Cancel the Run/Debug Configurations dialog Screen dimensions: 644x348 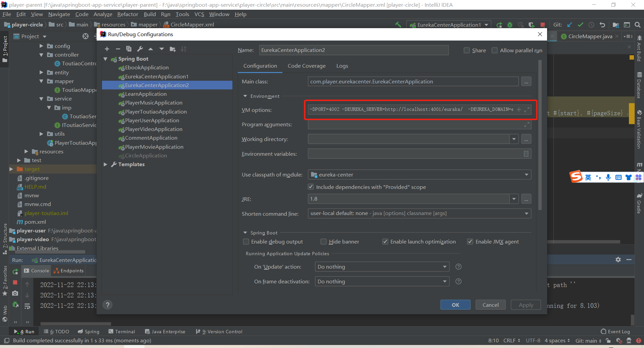click(x=490, y=305)
